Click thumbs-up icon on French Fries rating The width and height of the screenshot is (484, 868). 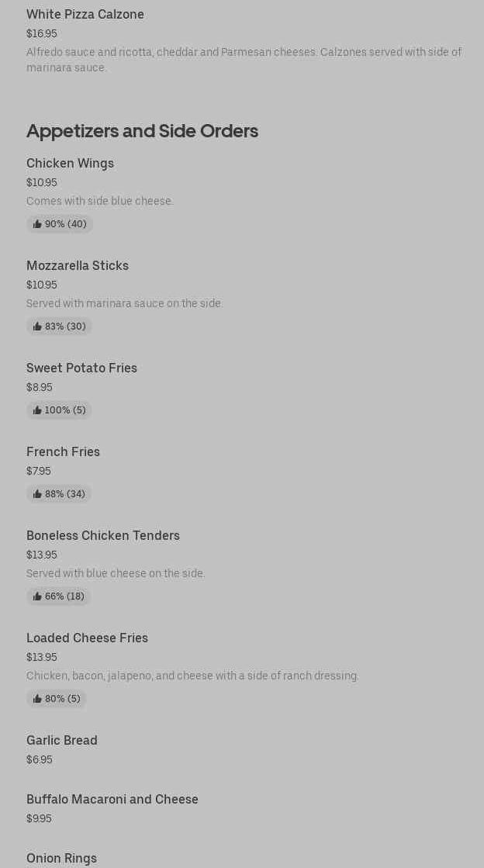37,494
